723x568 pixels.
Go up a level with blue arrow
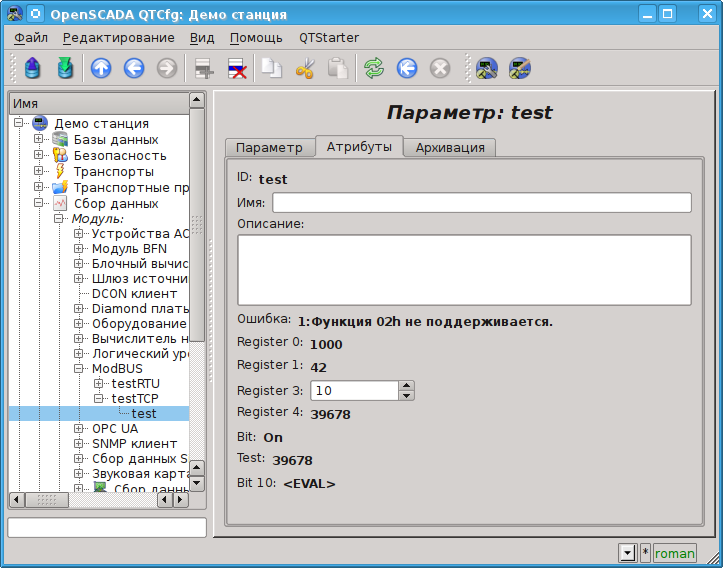coord(101,68)
